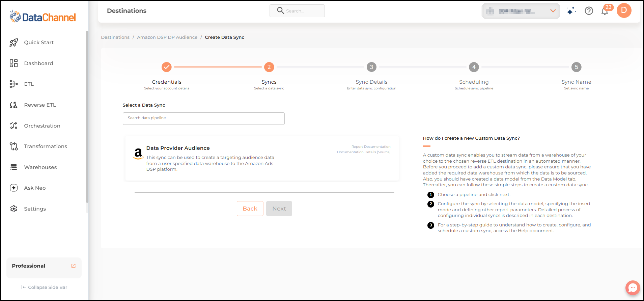Click the DataChannel logo
Screen dimensions: 644x301
point(43,17)
